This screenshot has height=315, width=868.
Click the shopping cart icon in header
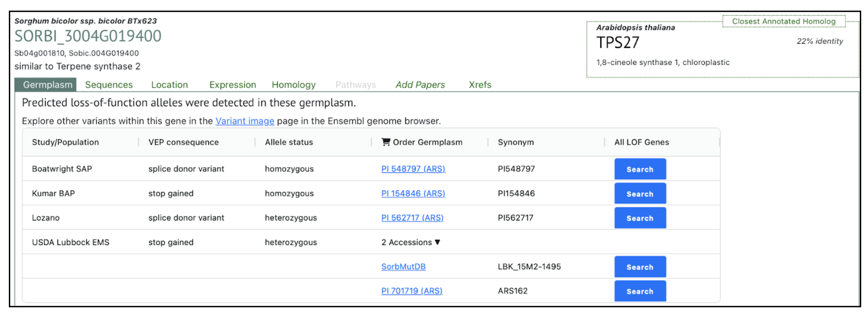tap(385, 142)
